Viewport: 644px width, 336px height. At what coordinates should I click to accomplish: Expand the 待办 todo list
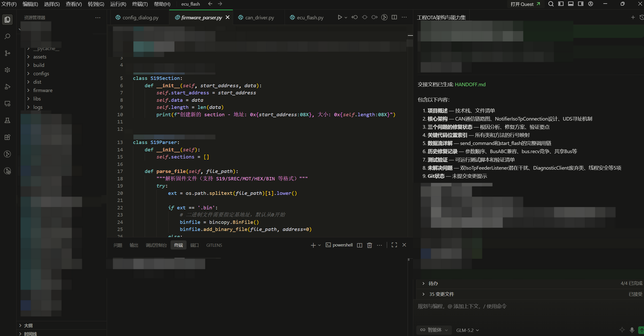click(530, 283)
